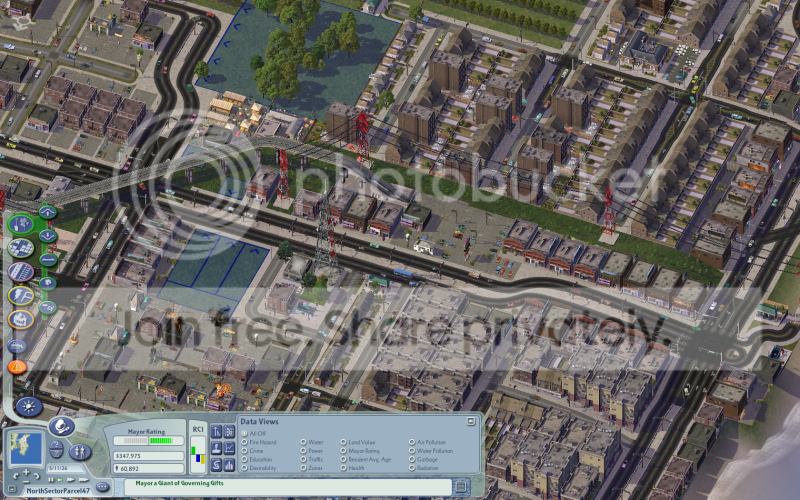Viewport: 800px width, 500px height.
Task: Open the RCI demand meter
Action: click(197, 454)
